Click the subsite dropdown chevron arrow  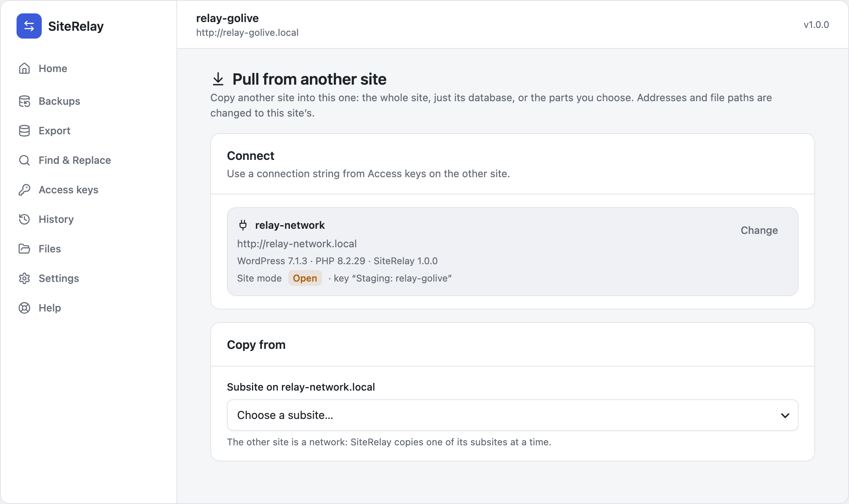coord(785,415)
